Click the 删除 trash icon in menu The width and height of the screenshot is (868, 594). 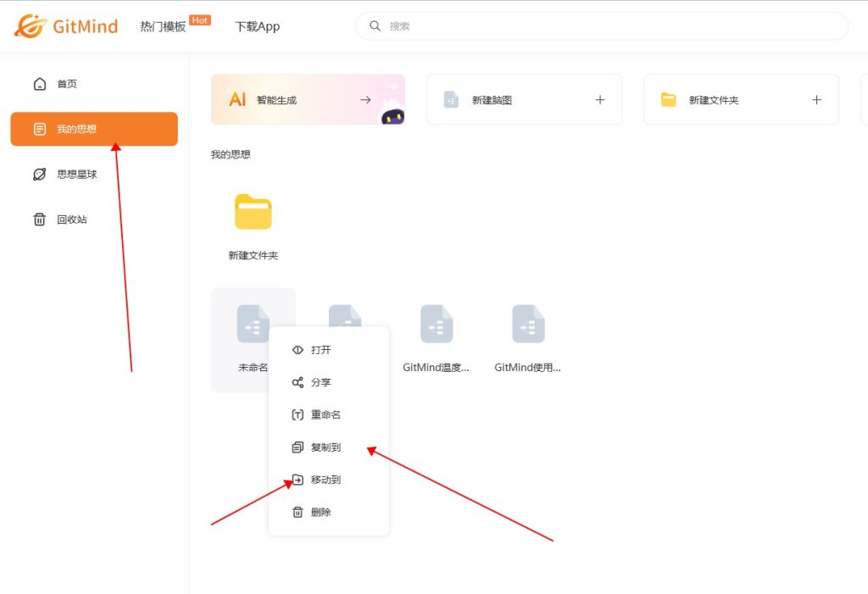click(x=298, y=512)
